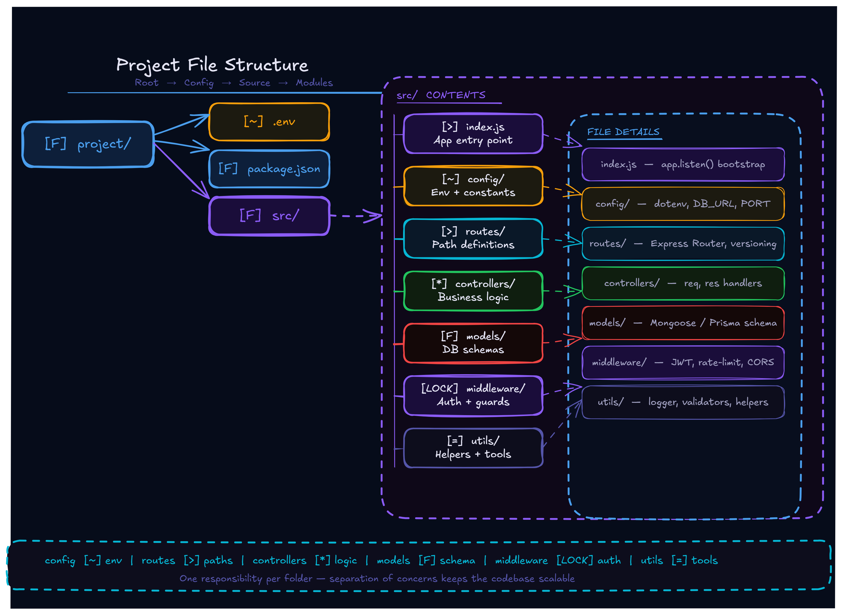Click legend entry config [~] env
The width and height of the screenshot is (843, 616).
click(x=83, y=560)
